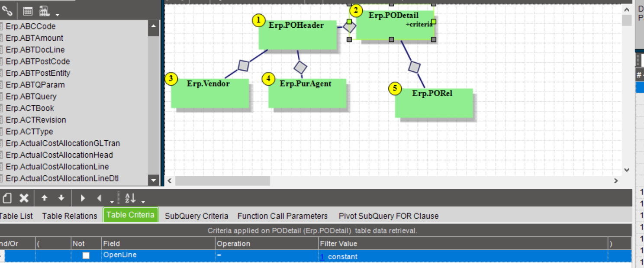Click canvas horizontal scrollbar left arrow
The width and height of the screenshot is (644, 268).
[x=170, y=181]
